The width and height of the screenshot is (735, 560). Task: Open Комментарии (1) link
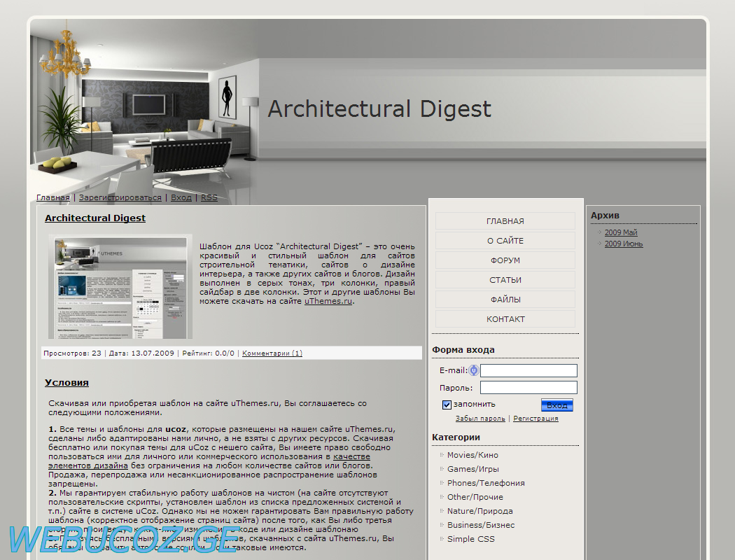click(x=272, y=353)
